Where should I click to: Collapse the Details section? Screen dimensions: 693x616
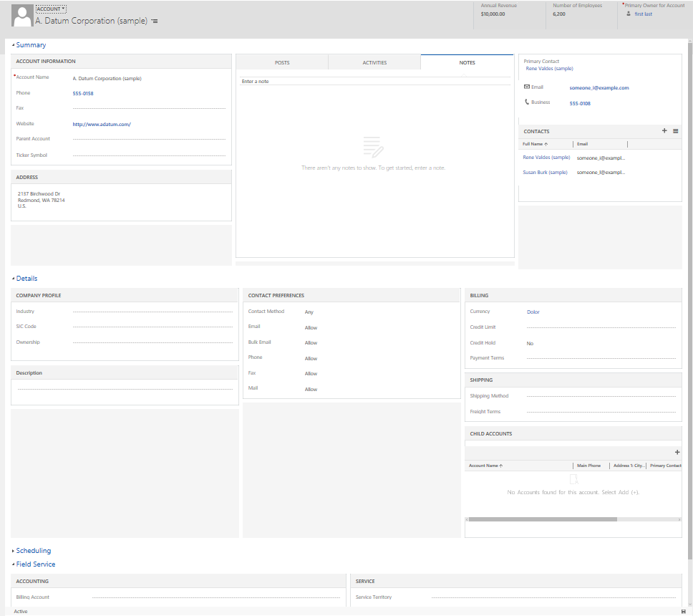coord(26,279)
